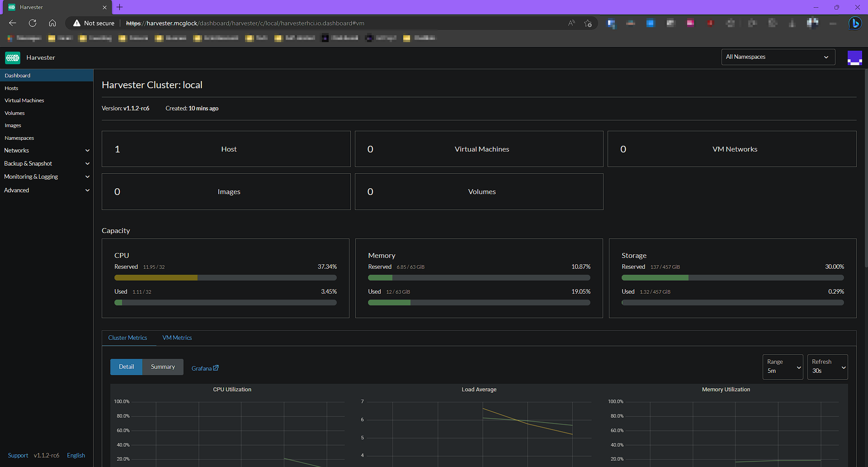Open the Grafana external link
Image resolution: width=868 pixels, height=467 pixels.
coord(205,368)
